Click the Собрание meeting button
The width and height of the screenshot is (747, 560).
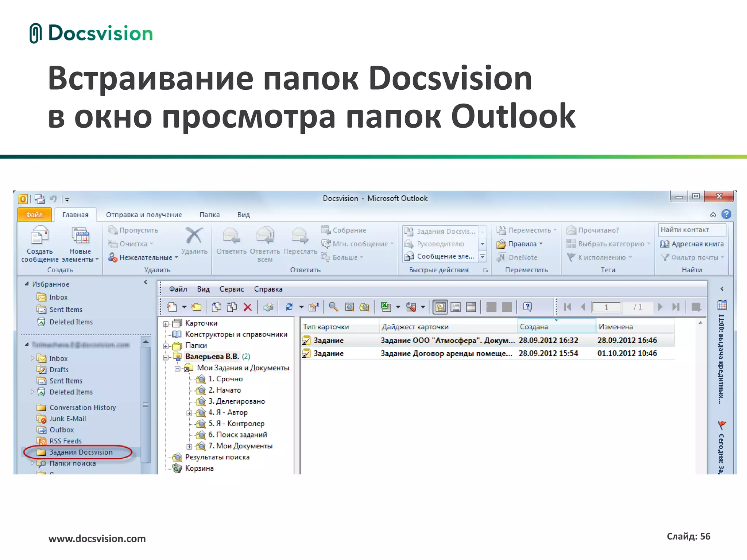(343, 230)
